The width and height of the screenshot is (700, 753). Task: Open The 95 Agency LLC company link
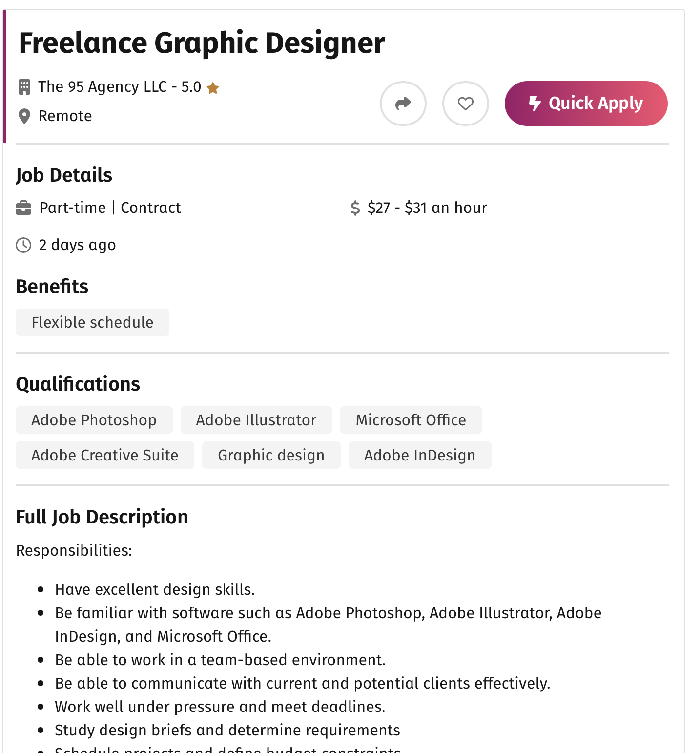point(103,87)
